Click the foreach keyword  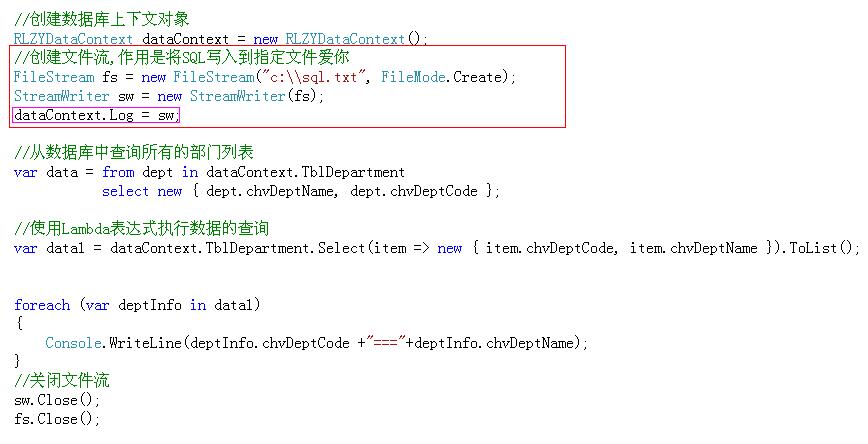(42, 305)
